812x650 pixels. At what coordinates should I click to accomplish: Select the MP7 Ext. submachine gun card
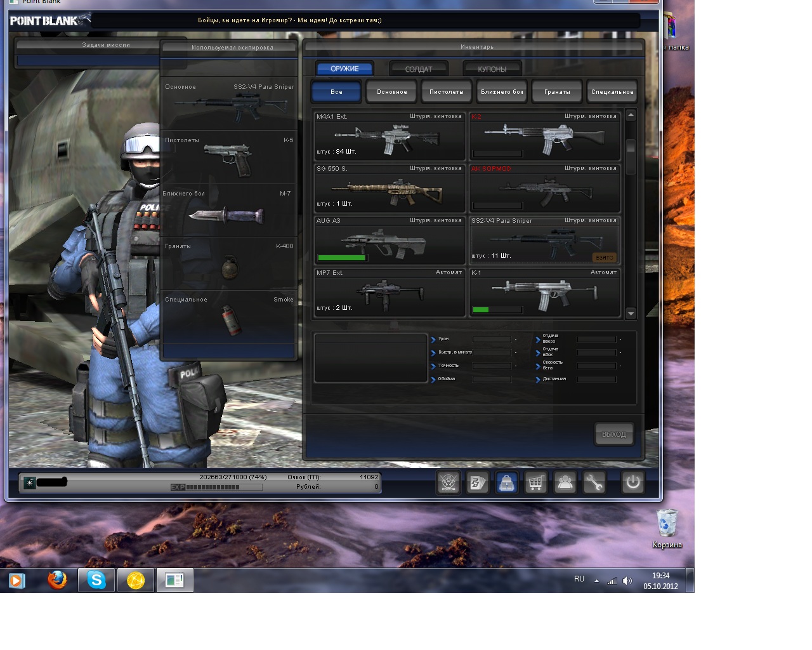(x=390, y=291)
